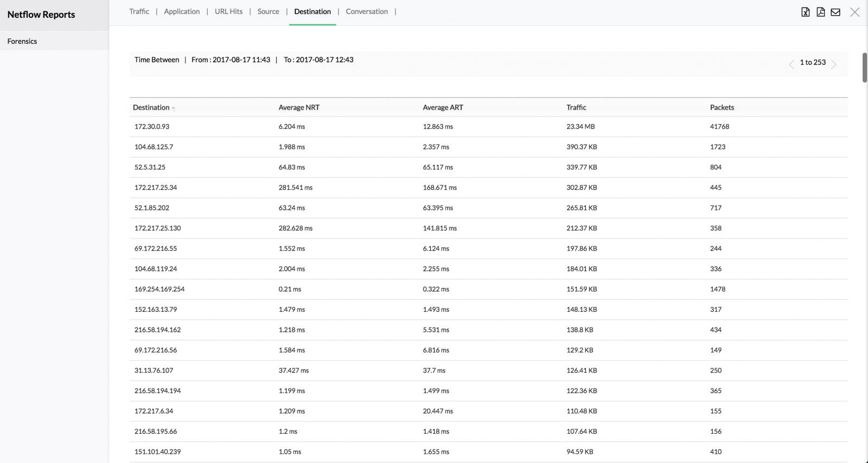868x463 pixels.
Task: Click the '1 to 253' page range
Action: click(813, 62)
